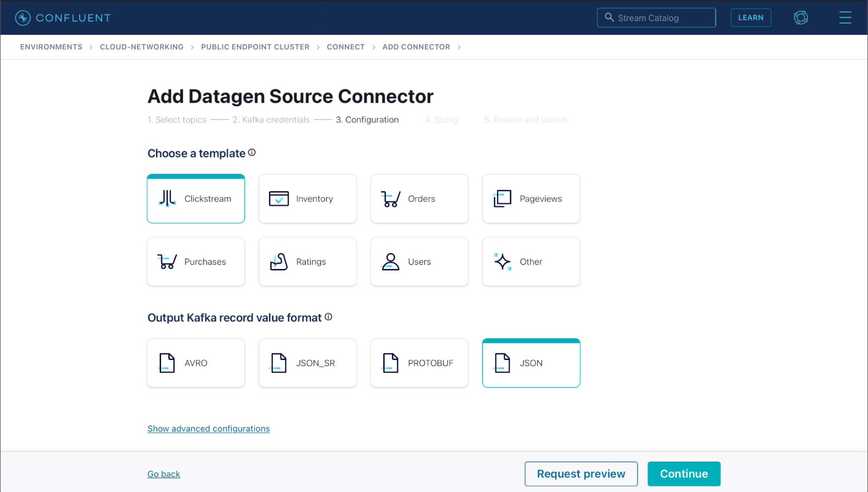Viewport: 868px width, 492px height.
Task: Click the info icon beside Choose a template
Action: [x=252, y=153]
